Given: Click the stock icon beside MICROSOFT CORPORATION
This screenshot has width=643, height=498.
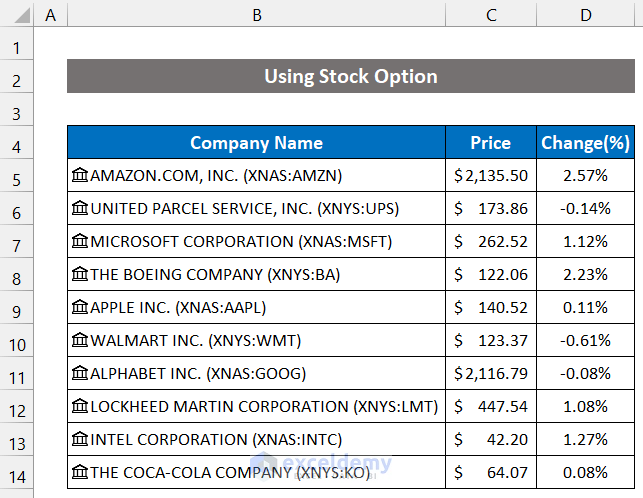Looking at the screenshot, I should coord(80,242).
